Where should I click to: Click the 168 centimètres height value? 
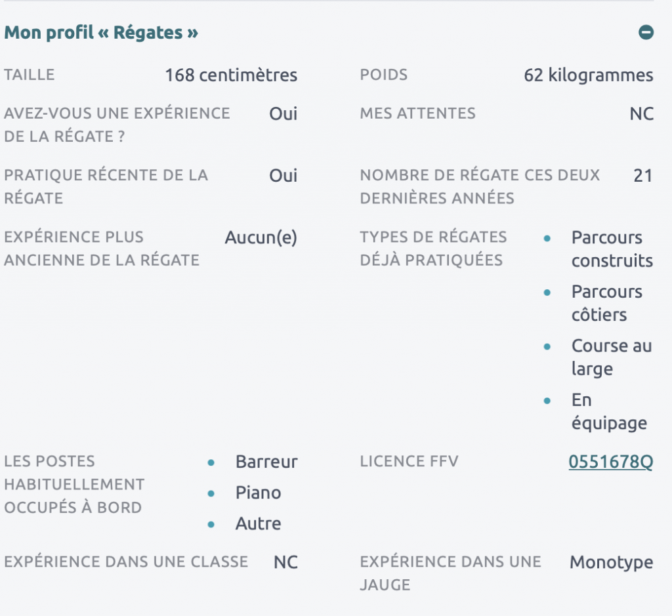(x=231, y=75)
